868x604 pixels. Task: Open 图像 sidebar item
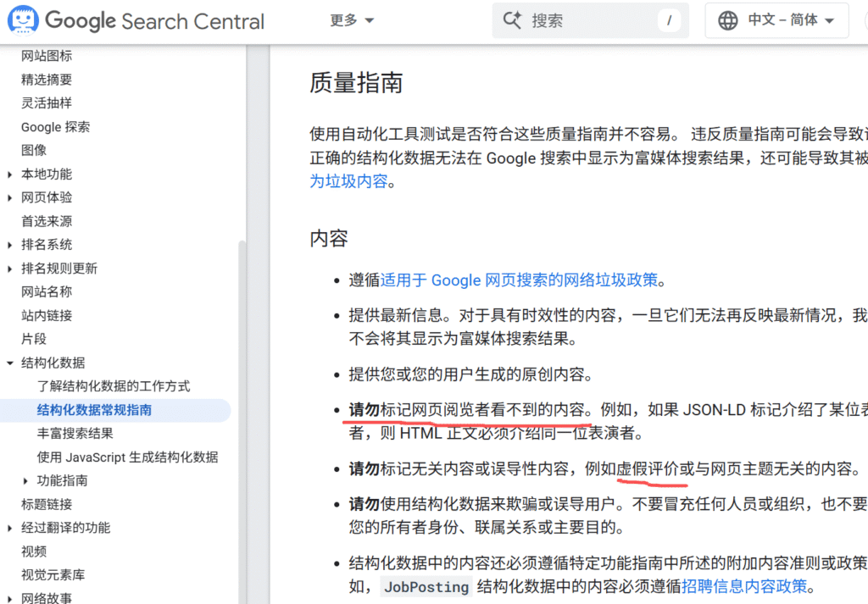coord(34,151)
